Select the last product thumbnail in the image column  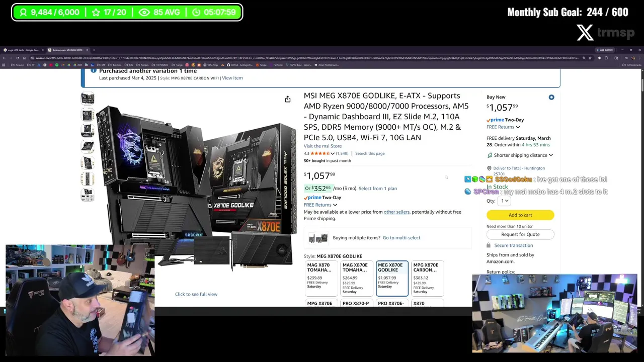click(88, 195)
